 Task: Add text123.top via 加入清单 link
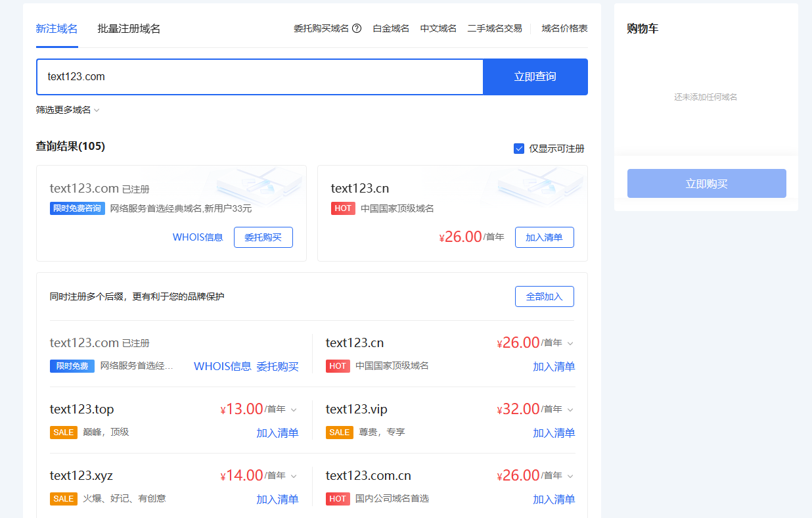(277, 433)
